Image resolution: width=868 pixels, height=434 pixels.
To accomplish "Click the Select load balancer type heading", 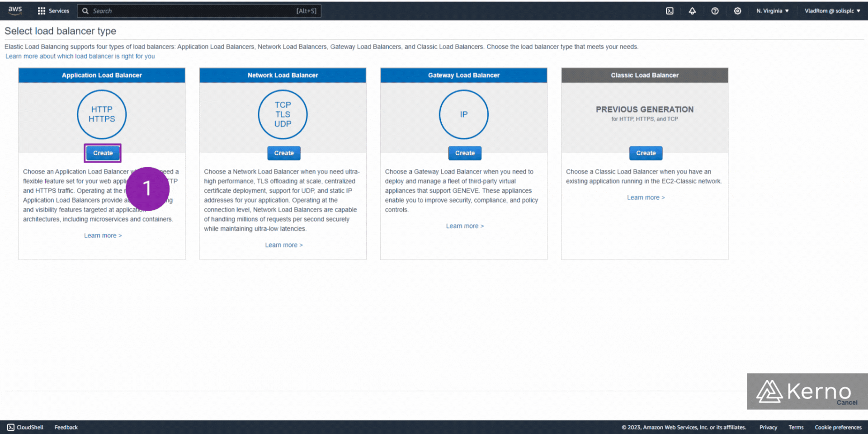I will pos(60,31).
